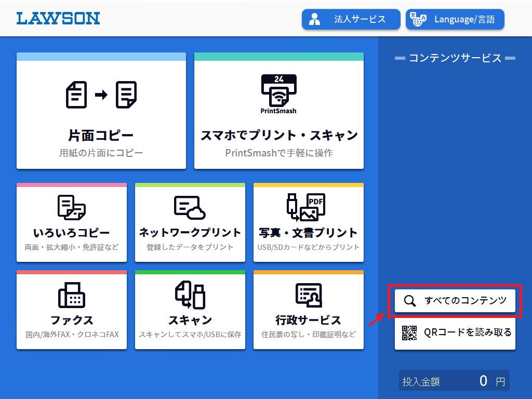The height and width of the screenshot is (399, 532).
Task: Click the 写真・文書プリント title text
Action: click(309, 233)
